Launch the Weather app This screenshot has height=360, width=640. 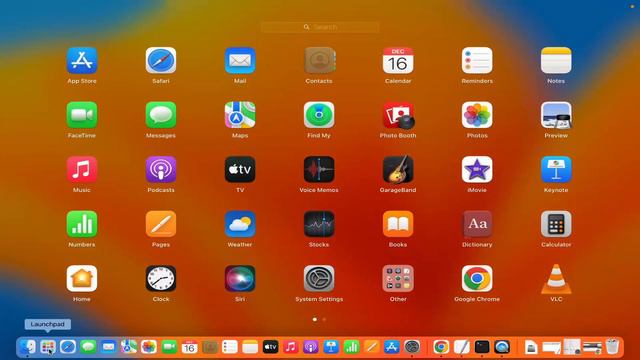(x=240, y=224)
